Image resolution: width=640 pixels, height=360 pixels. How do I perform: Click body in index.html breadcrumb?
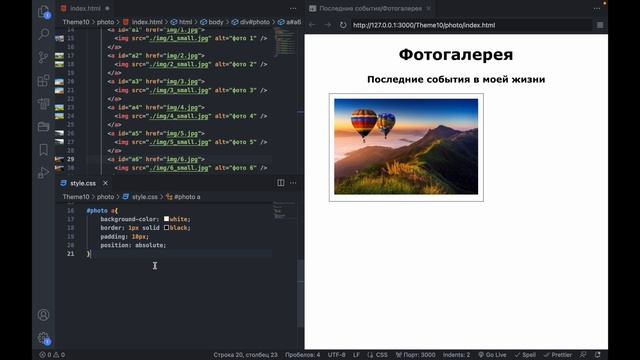tap(216, 22)
